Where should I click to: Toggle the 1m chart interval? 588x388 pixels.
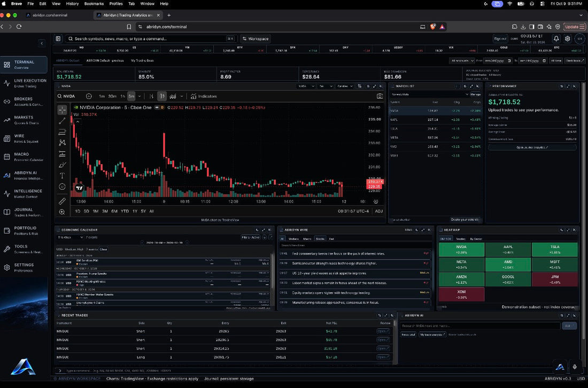[102, 96]
